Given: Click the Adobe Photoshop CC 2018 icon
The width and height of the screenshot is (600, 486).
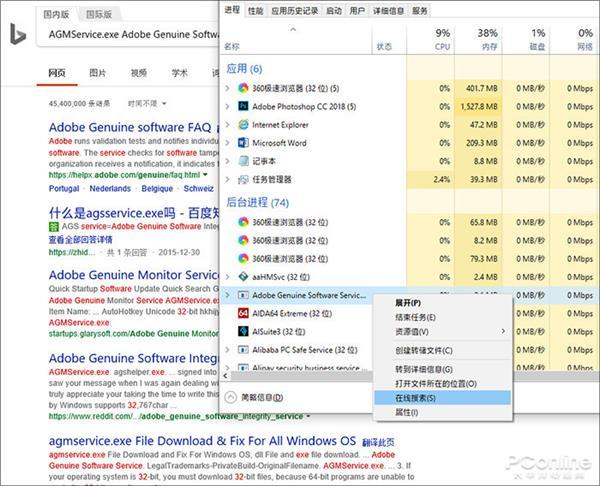Looking at the screenshot, I should [243, 106].
